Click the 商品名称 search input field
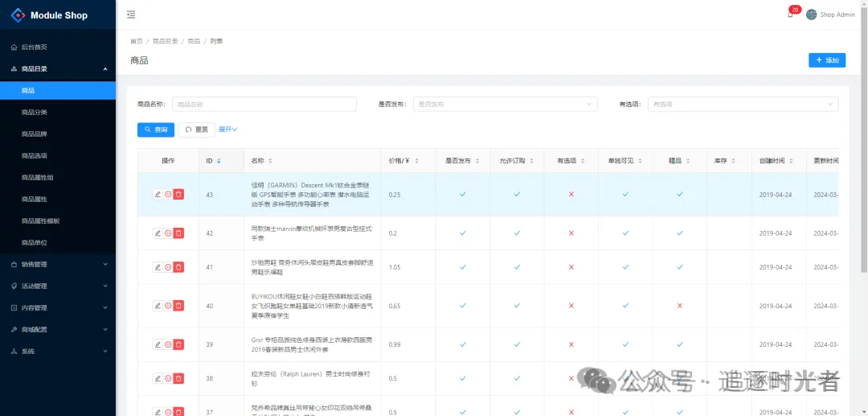Image resolution: width=868 pixels, height=416 pixels. tap(253, 104)
